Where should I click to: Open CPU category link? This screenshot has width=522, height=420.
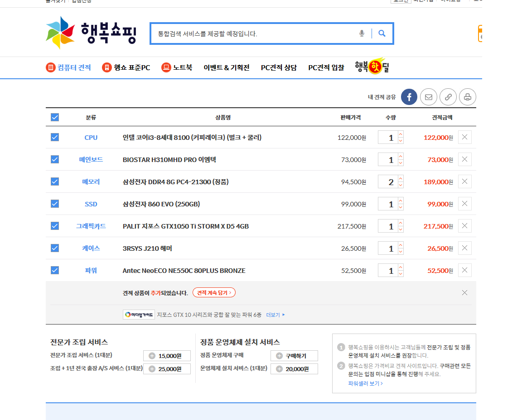pyautogui.click(x=91, y=137)
